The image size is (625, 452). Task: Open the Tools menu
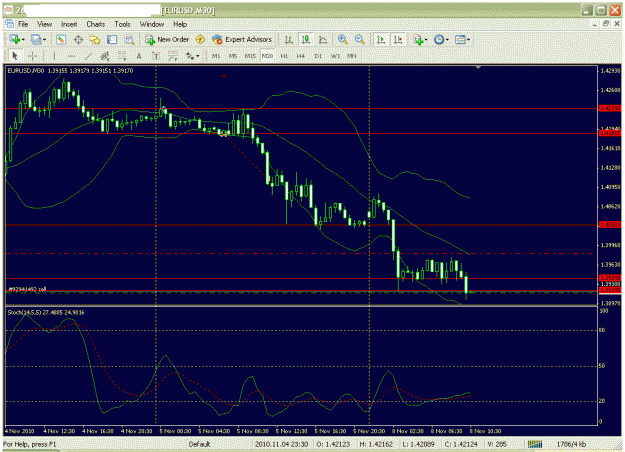(x=122, y=24)
